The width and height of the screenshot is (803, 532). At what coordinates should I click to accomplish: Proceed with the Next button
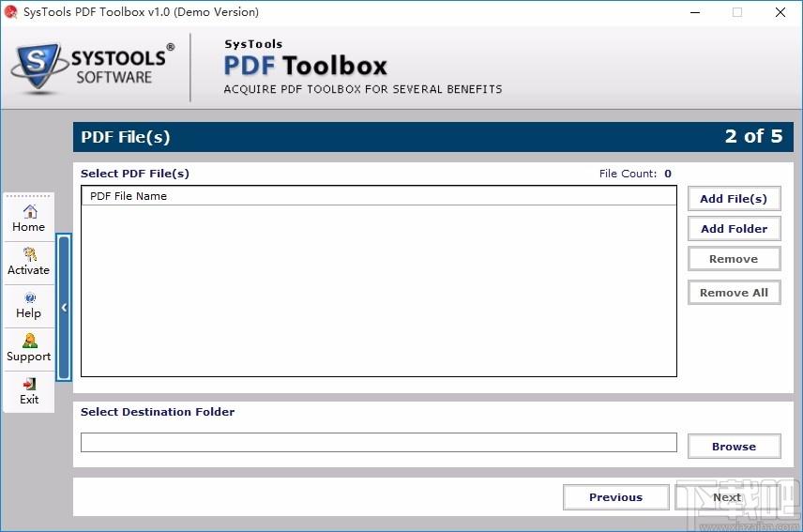tap(727, 497)
